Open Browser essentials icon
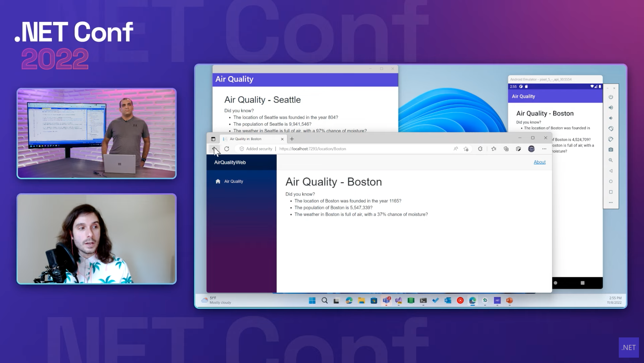 (518, 149)
